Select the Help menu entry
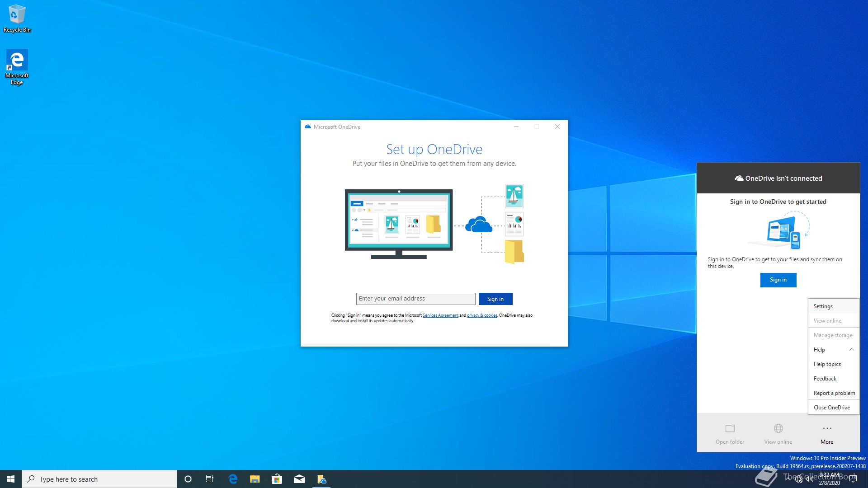 tap(834, 350)
